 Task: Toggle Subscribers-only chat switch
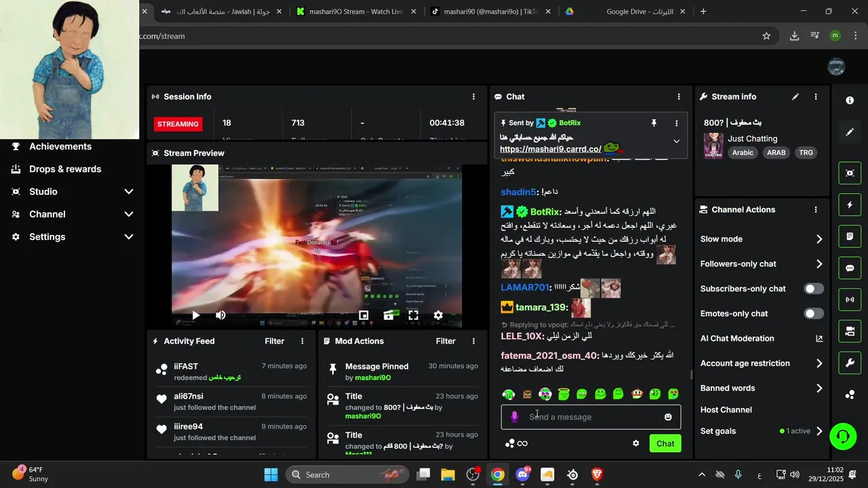(x=814, y=289)
